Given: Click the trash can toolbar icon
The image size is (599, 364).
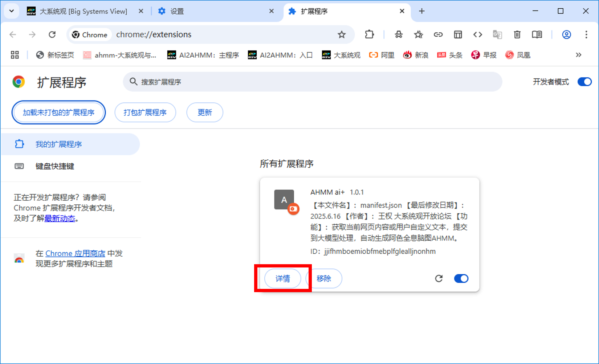Looking at the screenshot, I should 517,34.
